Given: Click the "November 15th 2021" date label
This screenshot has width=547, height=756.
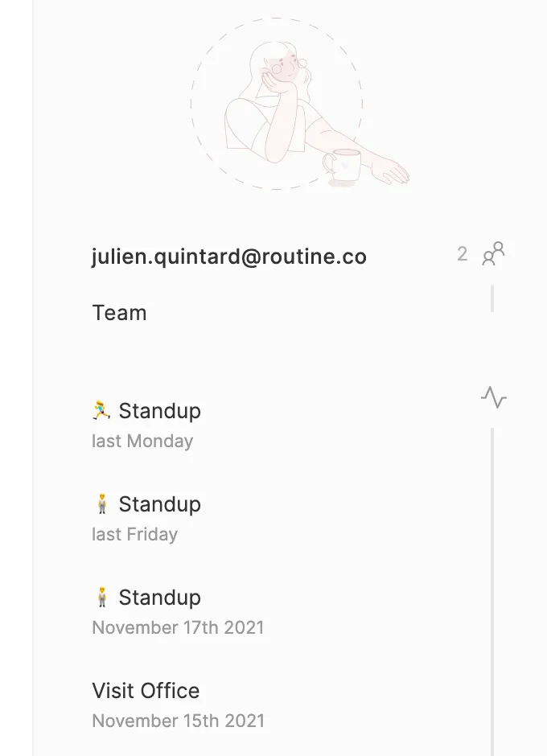Looking at the screenshot, I should [178, 721].
